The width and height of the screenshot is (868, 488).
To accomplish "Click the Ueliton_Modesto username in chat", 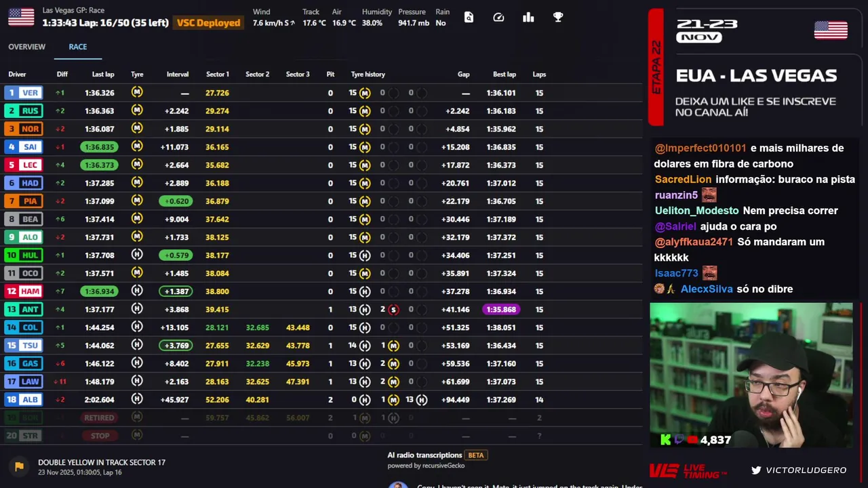I will pos(697,211).
